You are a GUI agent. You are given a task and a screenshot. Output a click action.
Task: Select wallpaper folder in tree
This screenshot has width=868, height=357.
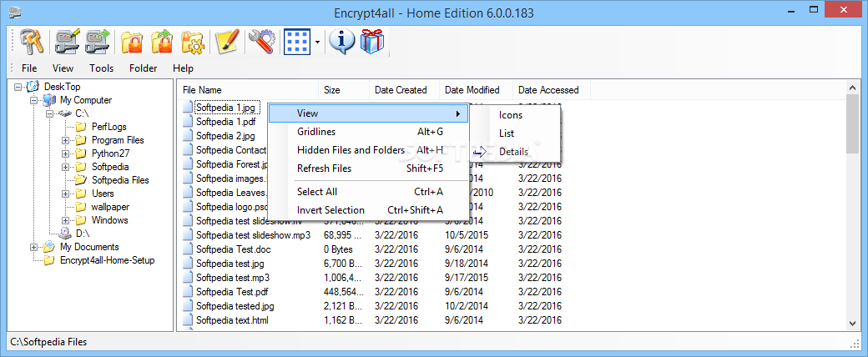109,207
